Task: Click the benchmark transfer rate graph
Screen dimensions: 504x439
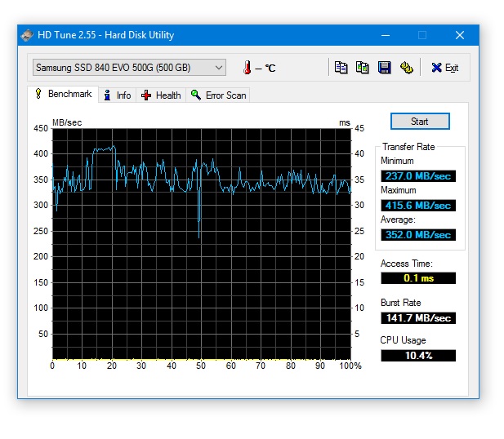Action: pyautogui.click(x=202, y=244)
